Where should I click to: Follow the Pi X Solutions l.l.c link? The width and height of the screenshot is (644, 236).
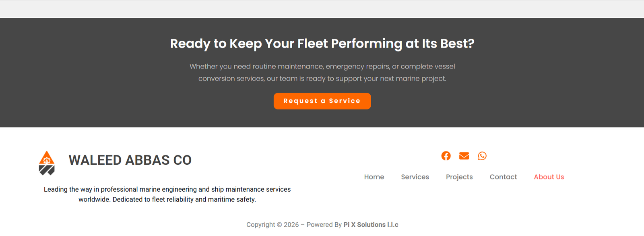tap(371, 225)
